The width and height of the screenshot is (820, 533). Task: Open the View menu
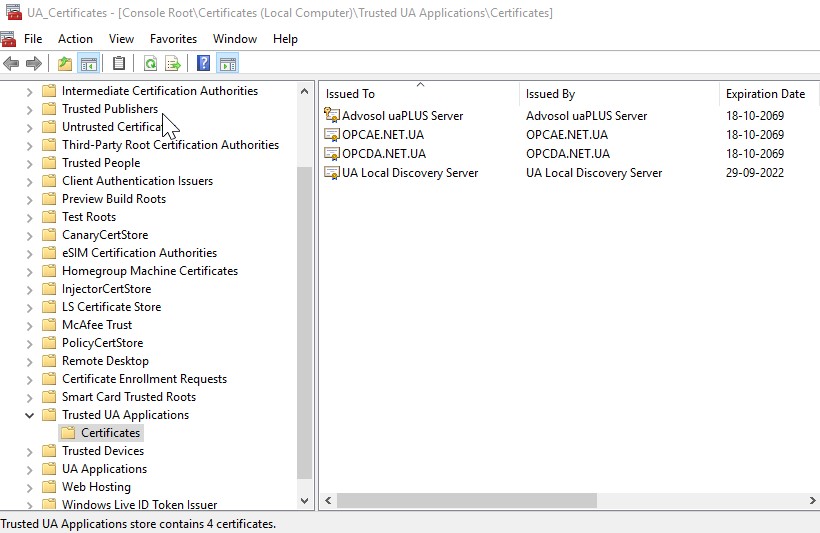[121, 39]
